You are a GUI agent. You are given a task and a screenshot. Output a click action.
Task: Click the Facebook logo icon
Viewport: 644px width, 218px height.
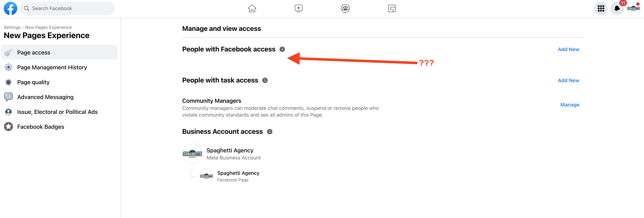click(10, 8)
